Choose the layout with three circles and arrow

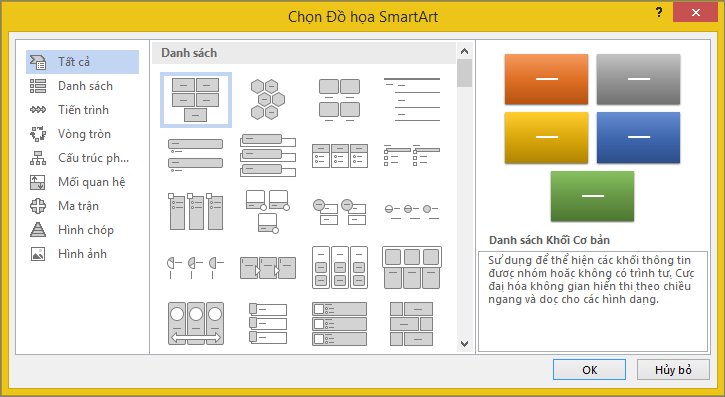196,324
